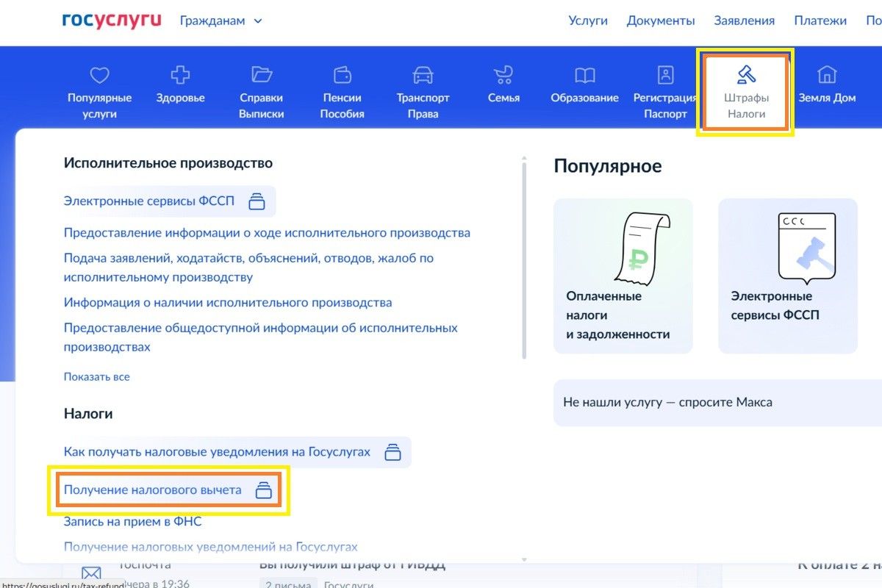Open the Документы menu item
882x588 pixels.
click(661, 21)
